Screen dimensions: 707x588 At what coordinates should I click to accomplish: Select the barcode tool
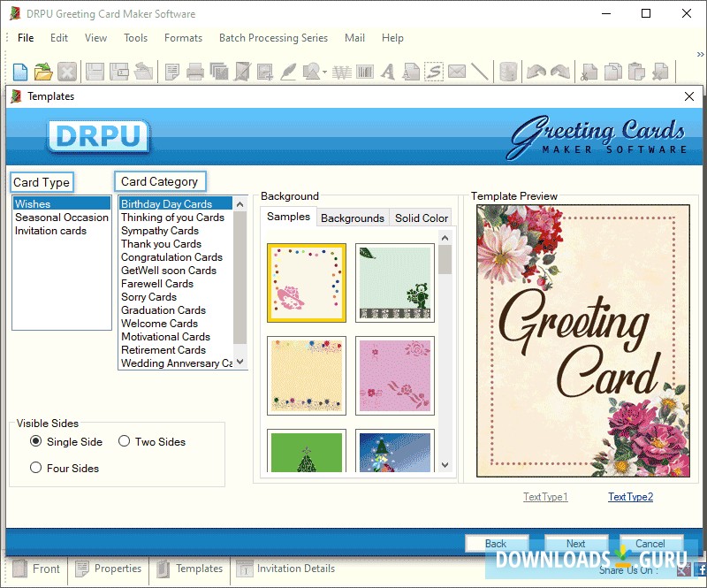[x=364, y=72]
